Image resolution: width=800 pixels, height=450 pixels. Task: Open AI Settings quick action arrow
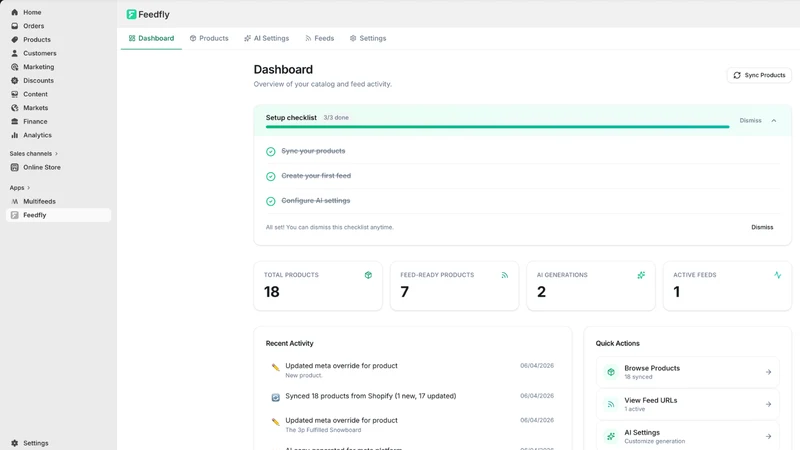point(768,436)
